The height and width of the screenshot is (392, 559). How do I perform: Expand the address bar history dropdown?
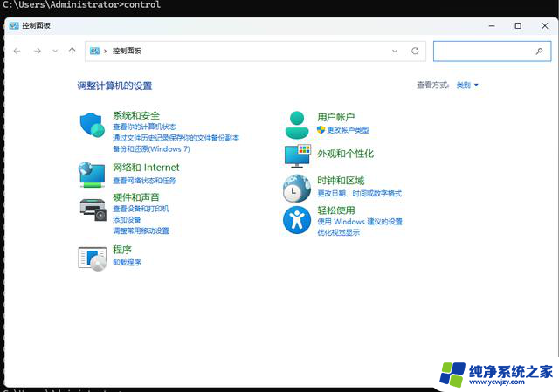point(395,51)
